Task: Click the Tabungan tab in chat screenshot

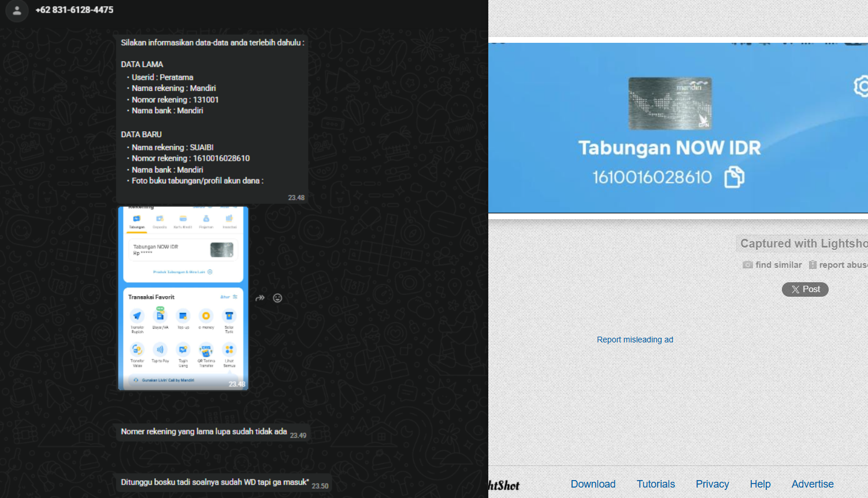Action: (137, 223)
